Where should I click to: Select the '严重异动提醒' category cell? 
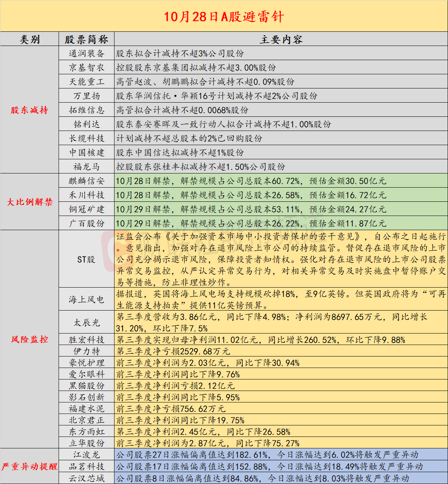tap(29, 466)
